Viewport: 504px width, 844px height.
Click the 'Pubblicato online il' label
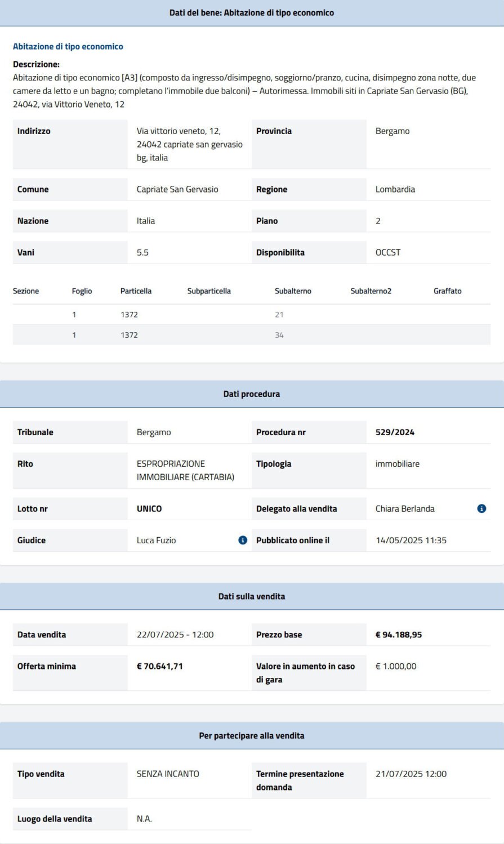pyautogui.click(x=293, y=540)
